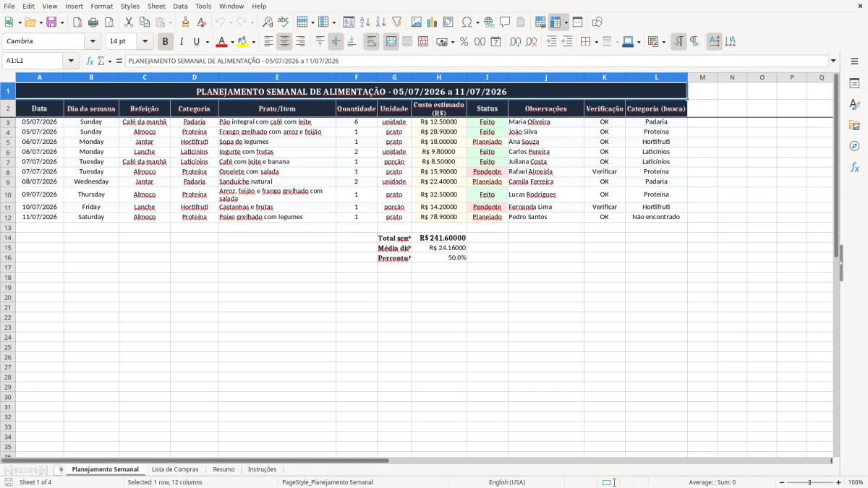Open the Function Wizard next to Name Box

point(90,61)
